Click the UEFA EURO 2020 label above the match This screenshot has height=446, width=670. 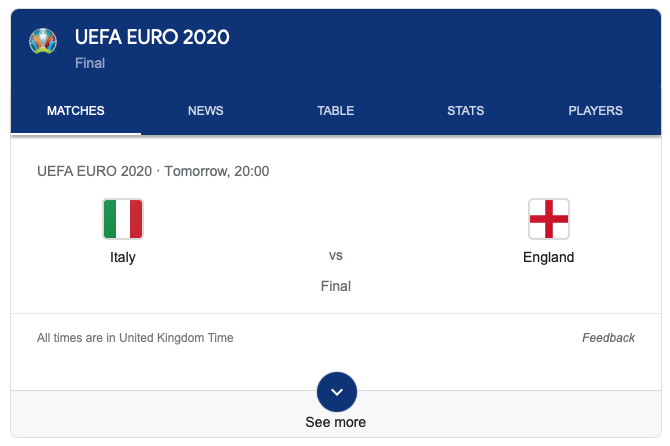[x=93, y=171]
